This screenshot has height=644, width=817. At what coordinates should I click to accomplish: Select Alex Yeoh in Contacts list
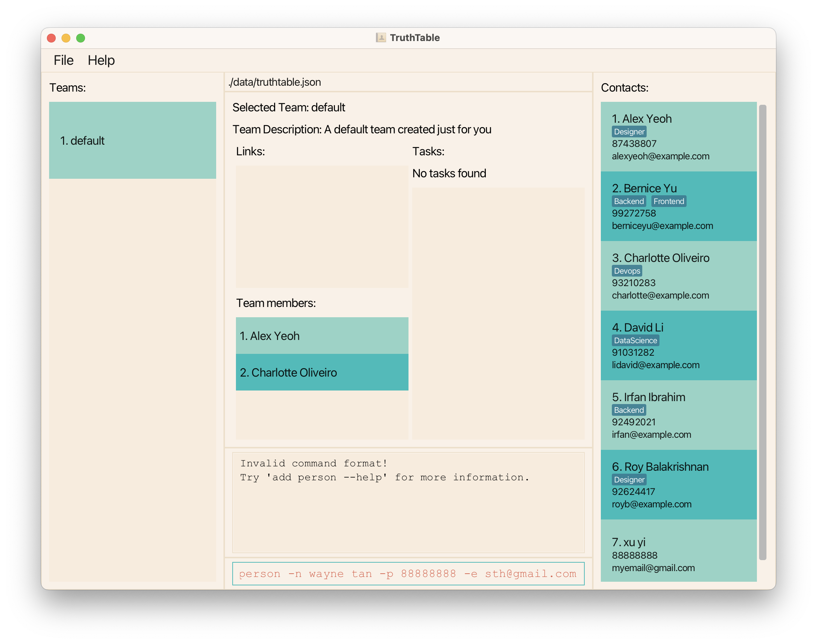point(678,137)
